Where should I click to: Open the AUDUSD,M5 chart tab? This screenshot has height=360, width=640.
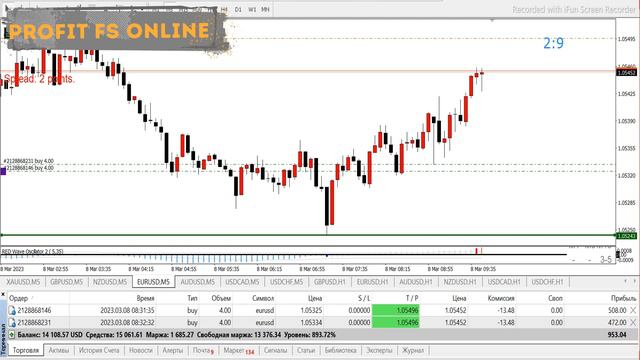(198, 282)
